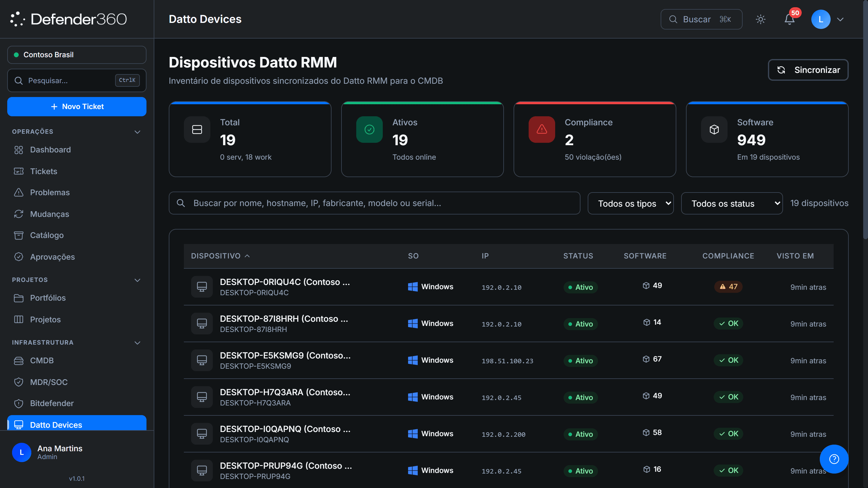The height and width of the screenshot is (488, 868).
Task: Click the COMPLIANCE column header
Action: 728,256
